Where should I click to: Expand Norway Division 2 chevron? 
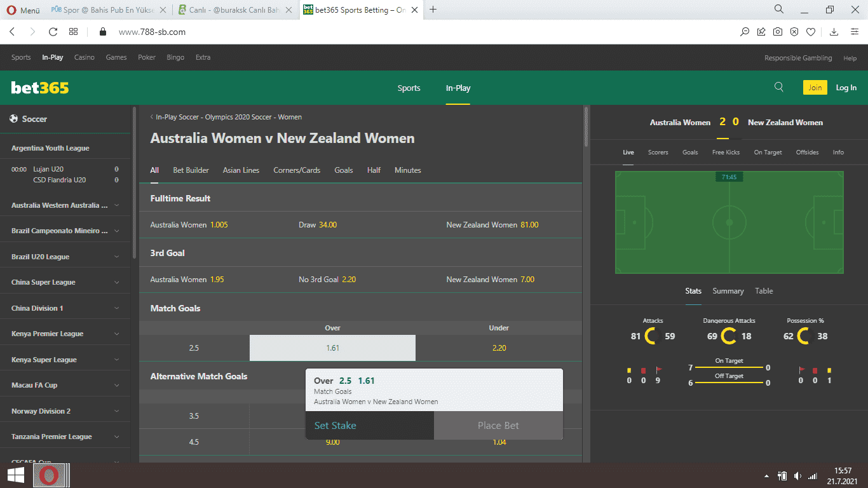pyautogui.click(x=117, y=411)
